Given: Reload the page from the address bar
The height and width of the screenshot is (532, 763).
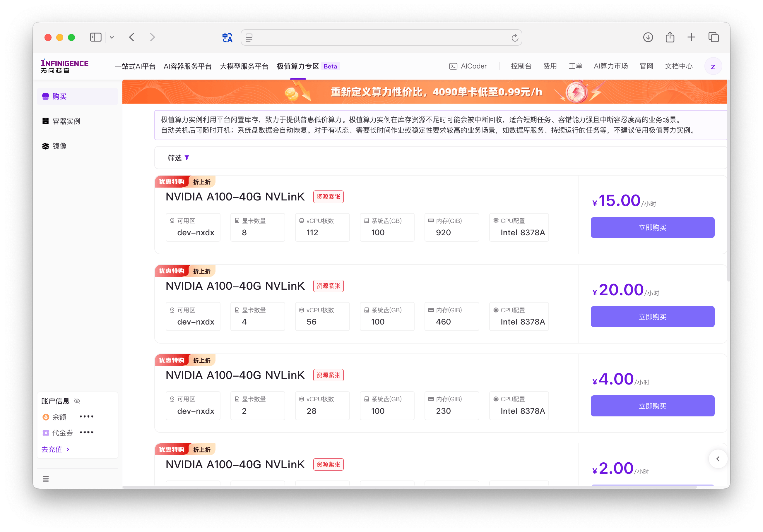Looking at the screenshot, I should click(515, 37).
